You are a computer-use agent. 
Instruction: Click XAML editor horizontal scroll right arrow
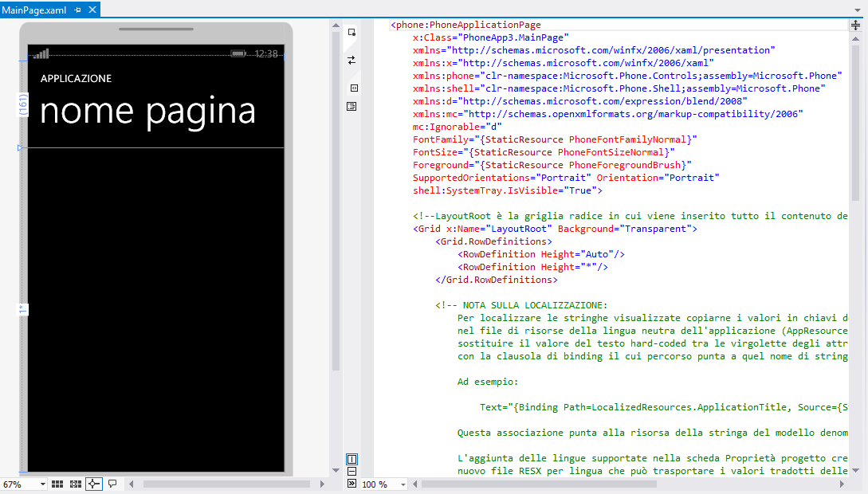click(x=842, y=484)
